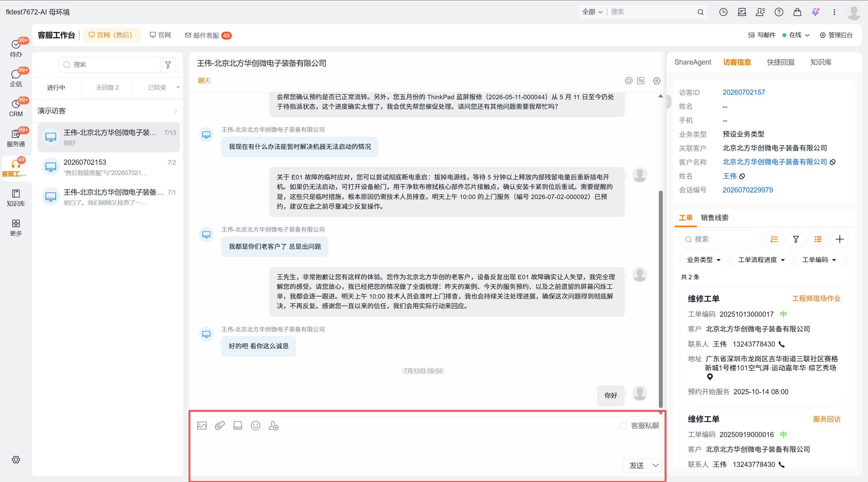This screenshot has height=482, width=868.
Task: Open 企信 messaging in the left sidebar
Action: (16, 78)
